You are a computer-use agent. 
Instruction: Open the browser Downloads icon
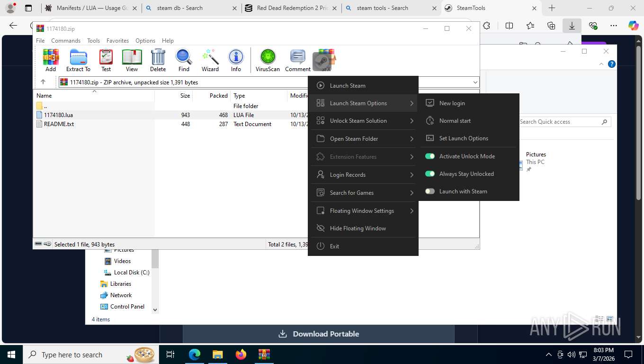tap(572, 26)
